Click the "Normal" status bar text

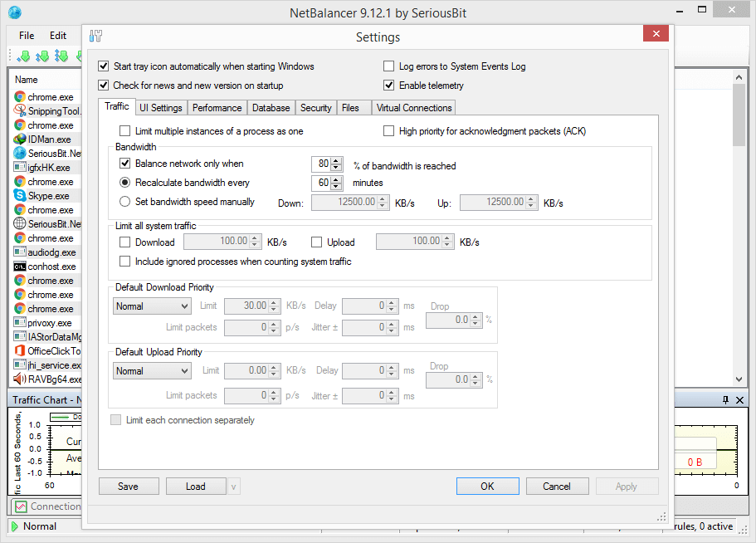40,526
